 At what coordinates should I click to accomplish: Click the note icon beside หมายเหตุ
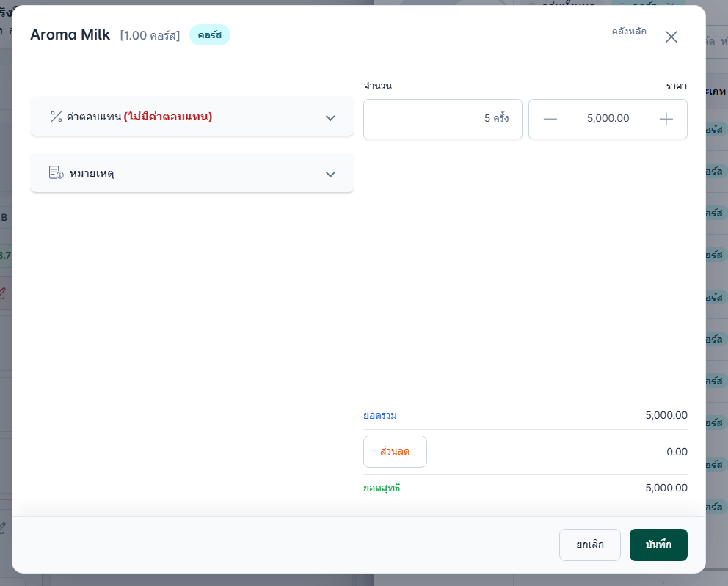point(57,172)
